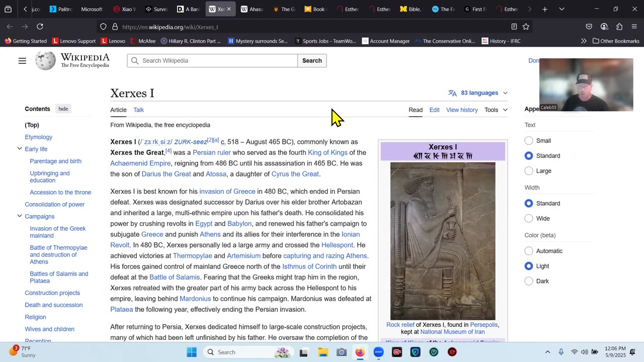This screenshot has width=644, height=362.
Task: Open Firefox View icon at tab strip start
Action: pos(8,9)
